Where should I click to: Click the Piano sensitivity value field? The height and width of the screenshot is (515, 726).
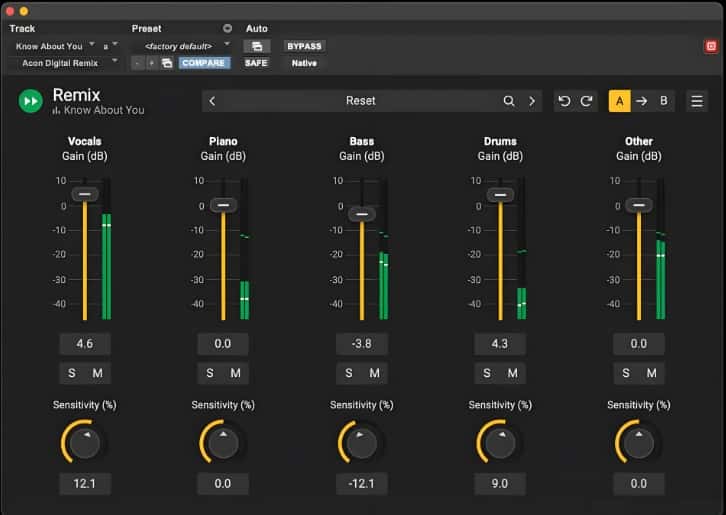(x=223, y=484)
